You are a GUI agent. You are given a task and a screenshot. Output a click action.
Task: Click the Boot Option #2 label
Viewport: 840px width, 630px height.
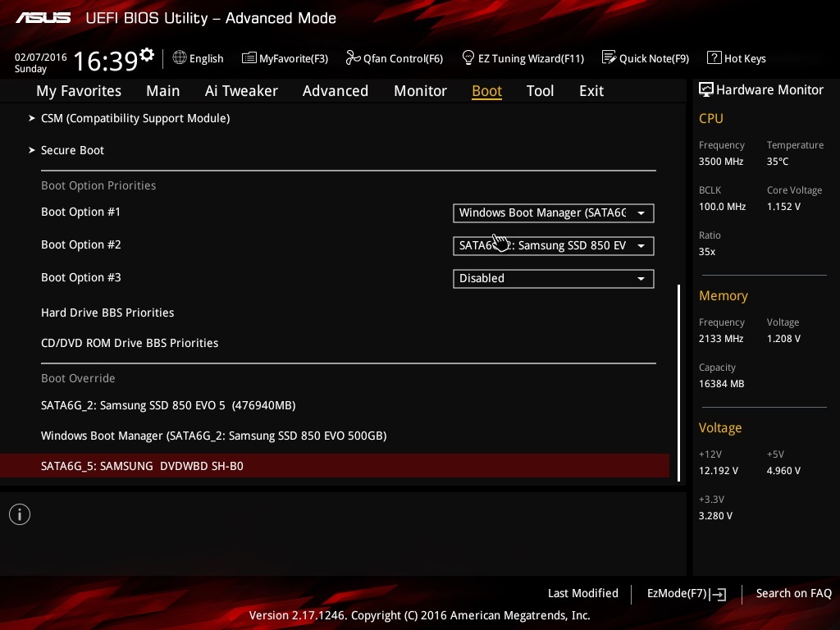81,244
